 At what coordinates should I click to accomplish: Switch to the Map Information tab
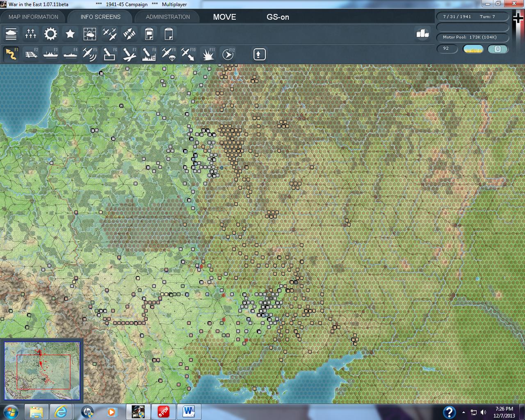[34, 17]
